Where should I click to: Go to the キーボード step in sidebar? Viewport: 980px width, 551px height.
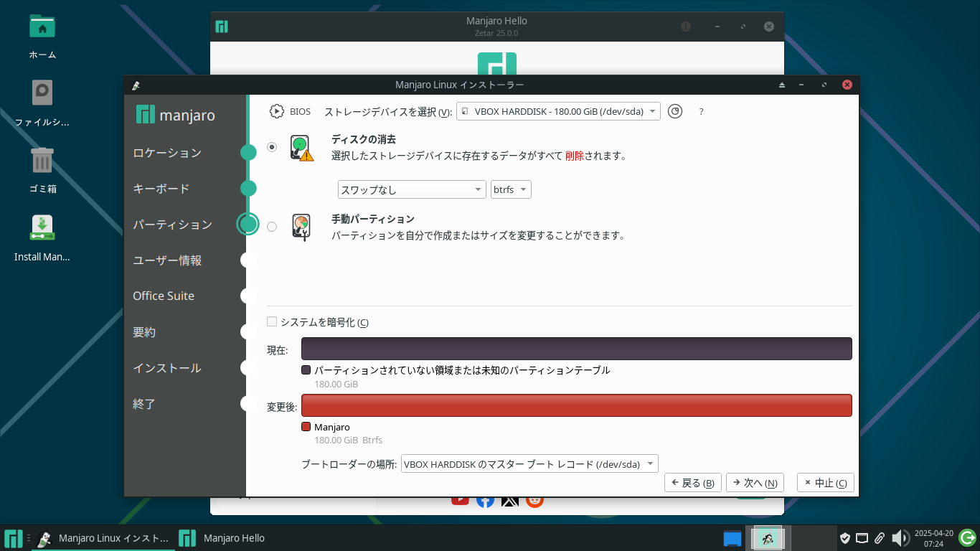161,189
